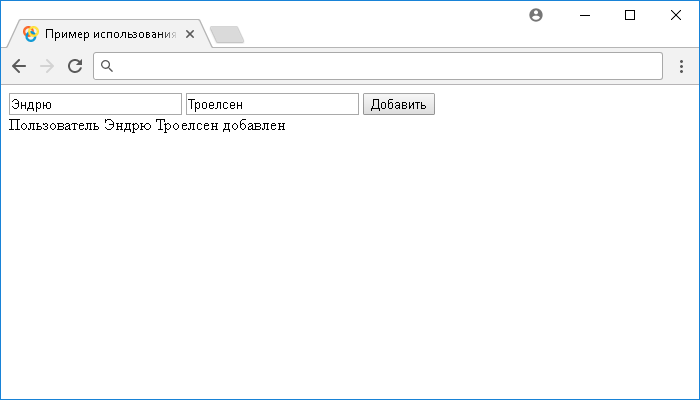The image size is (700, 400).
Task: Open the user profile icon
Action: click(536, 15)
